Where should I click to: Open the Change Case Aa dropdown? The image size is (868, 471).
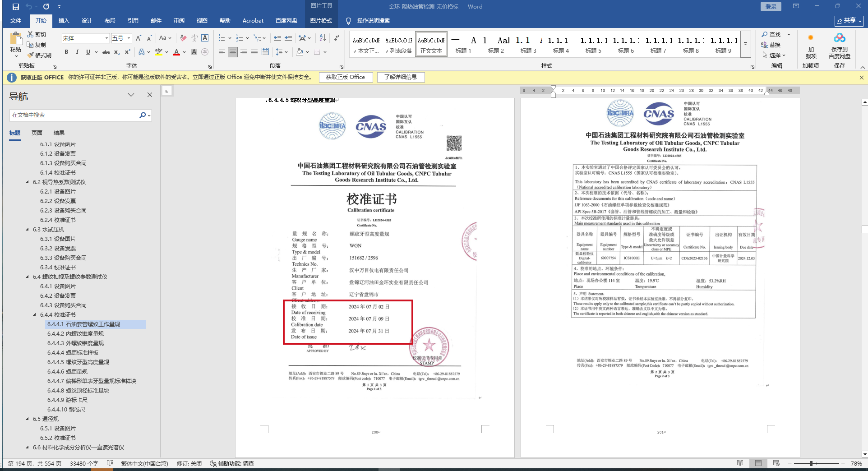click(165, 38)
